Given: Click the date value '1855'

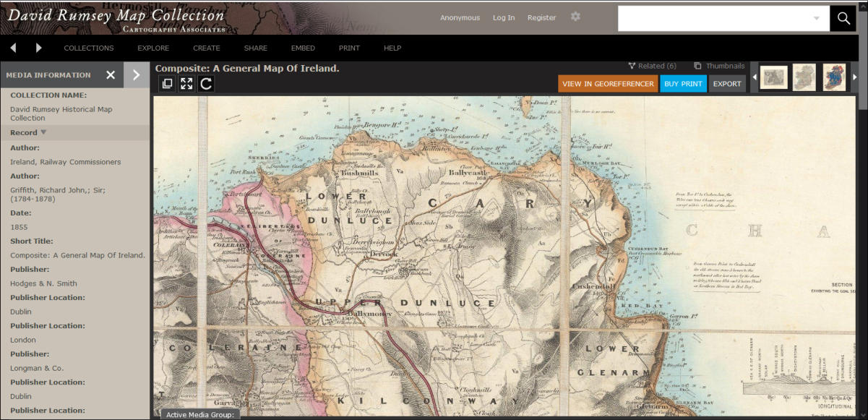Looking at the screenshot, I should click(19, 227).
